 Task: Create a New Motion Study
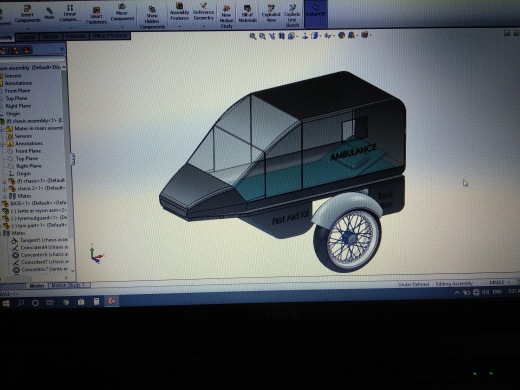pos(226,16)
